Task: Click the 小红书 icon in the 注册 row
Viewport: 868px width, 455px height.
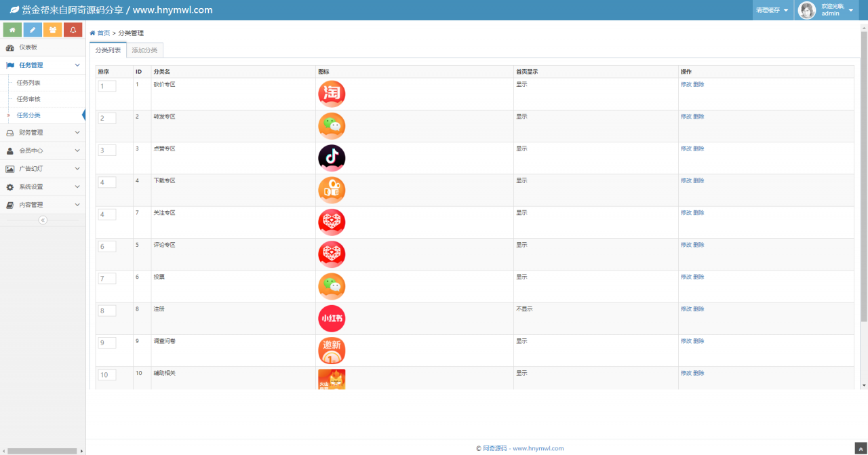Action: coord(332,319)
